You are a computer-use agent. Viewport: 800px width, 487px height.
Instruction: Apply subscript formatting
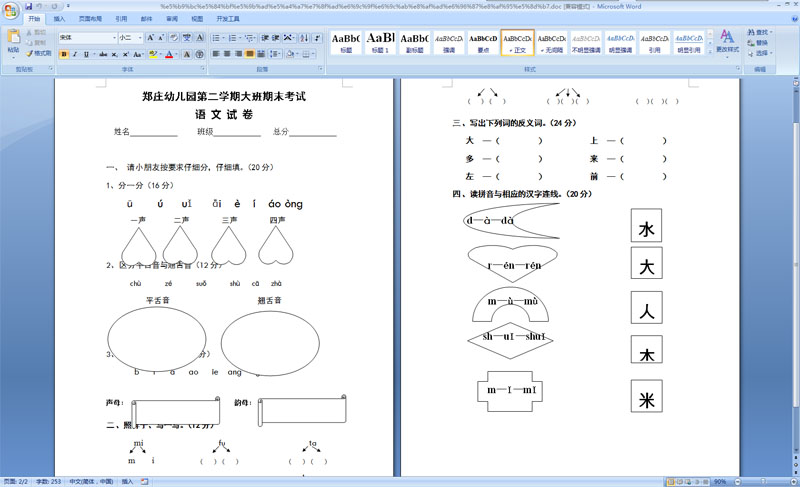pos(114,54)
